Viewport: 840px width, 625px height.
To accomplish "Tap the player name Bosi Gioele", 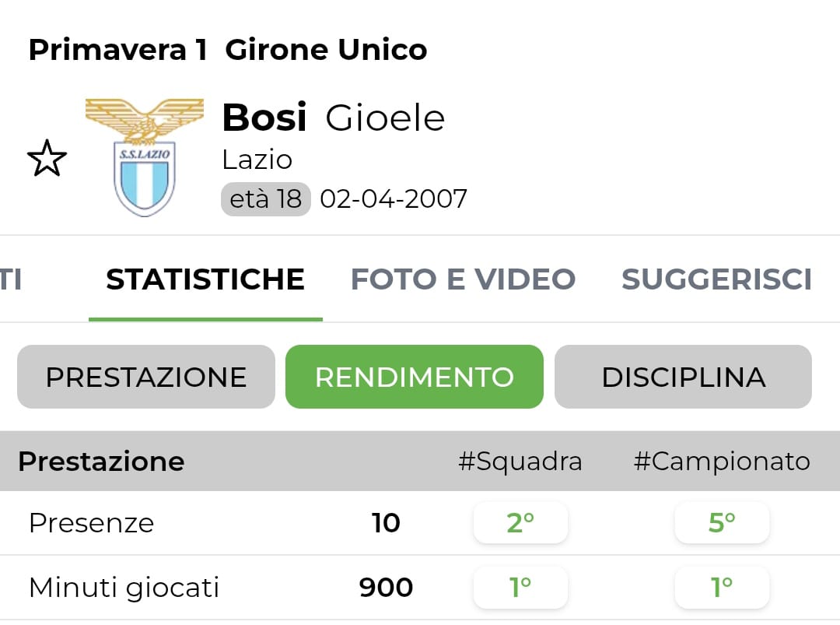I will point(333,118).
